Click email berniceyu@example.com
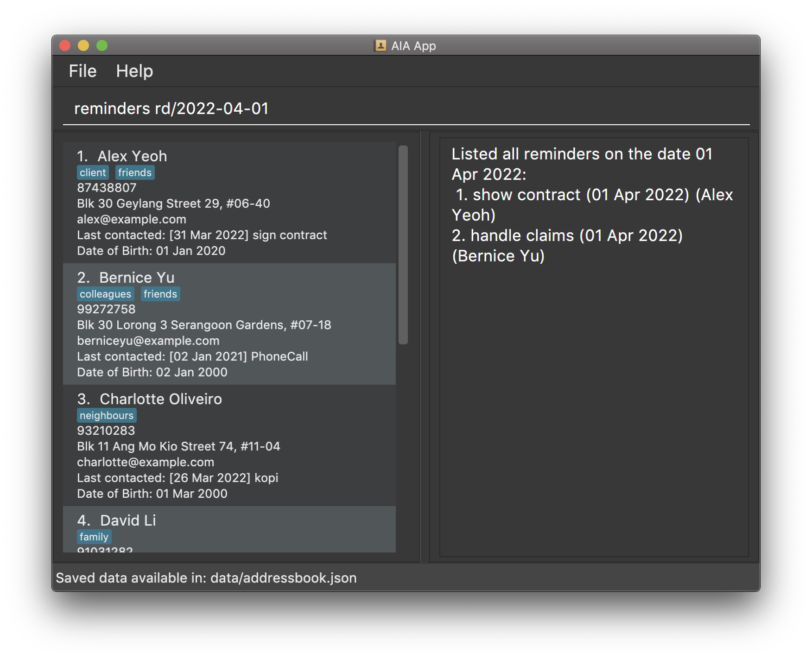 click(148, 341)
